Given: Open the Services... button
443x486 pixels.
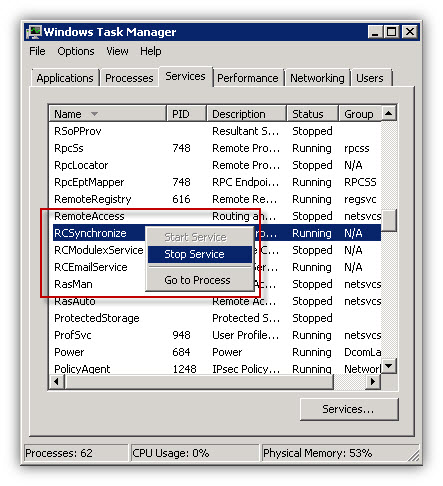Looking at the screenshot, I should point(349,409).
